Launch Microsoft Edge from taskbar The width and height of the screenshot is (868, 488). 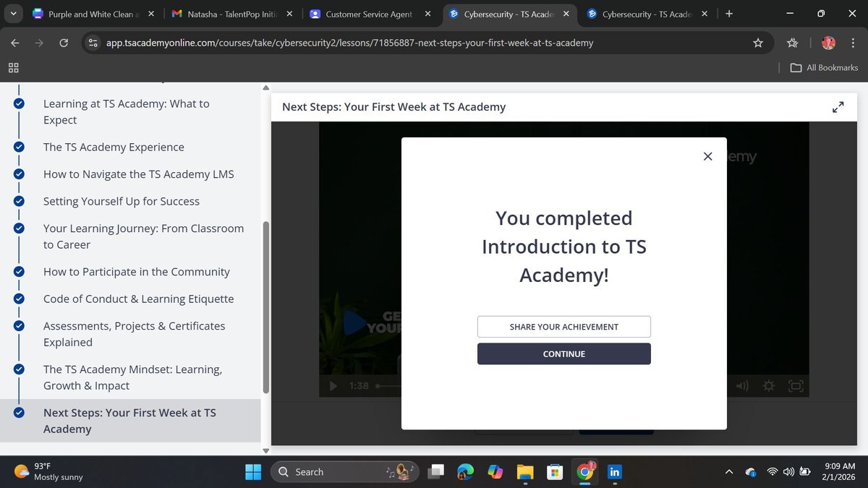[x=465, y=472]
